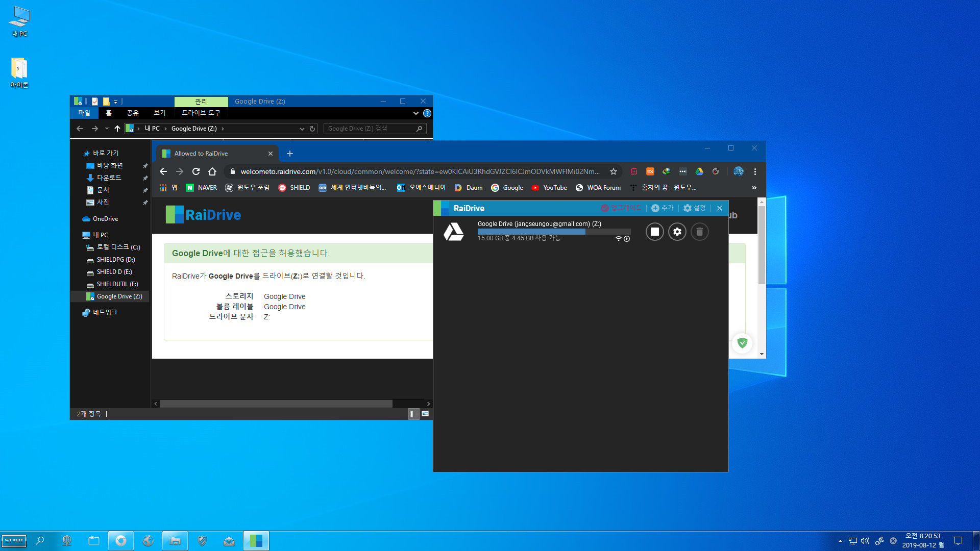Click the 업그레이드 upgrade button in RaiDrive
This screenshot has width=980, height=551.
(x=621, y=208)
